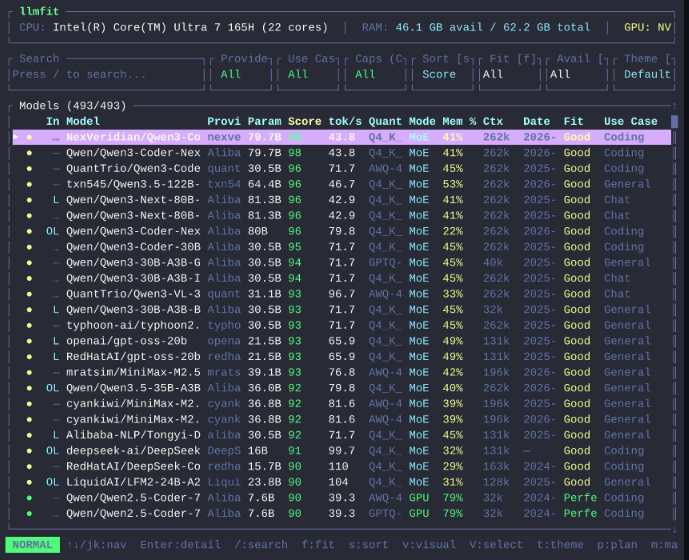Click the tok/s column header

345,121
